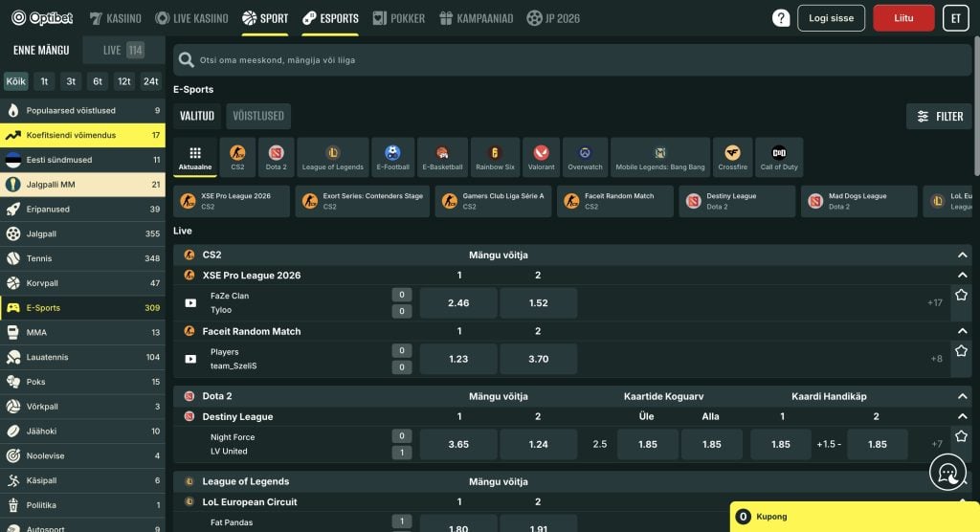Select the Dota 2 game icon filter
Viewport: 980px width, 532px height.
[x=276, y=157]
